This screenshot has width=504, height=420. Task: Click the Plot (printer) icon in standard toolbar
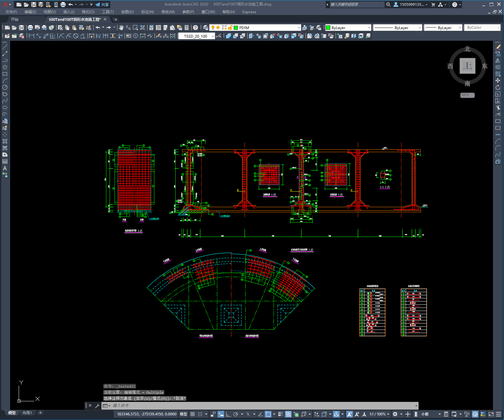pyautogui.click(x=30, y=28)
